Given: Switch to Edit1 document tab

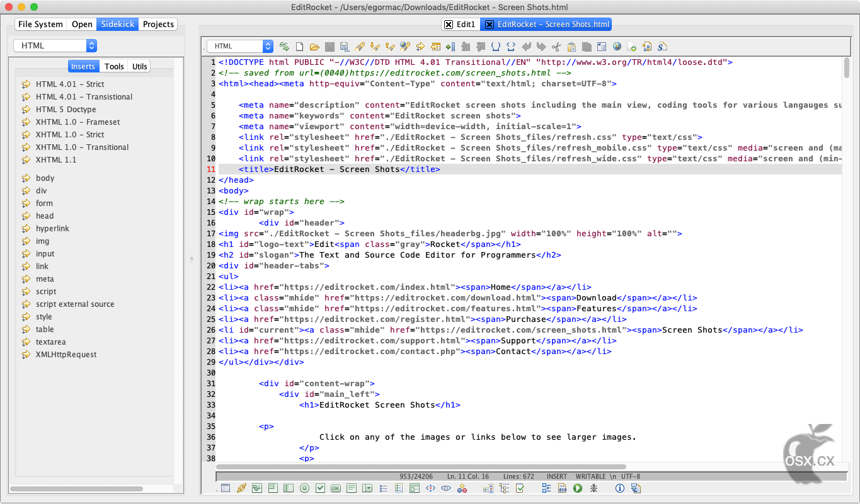Looking at the screenshot, I should point(461,25).
